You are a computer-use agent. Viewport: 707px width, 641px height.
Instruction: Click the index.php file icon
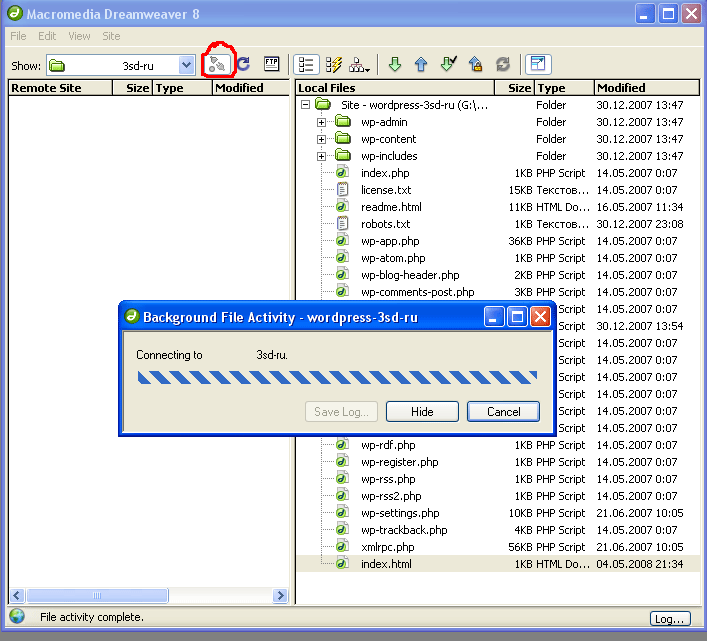pyautogui.click(x=342, y=172)
